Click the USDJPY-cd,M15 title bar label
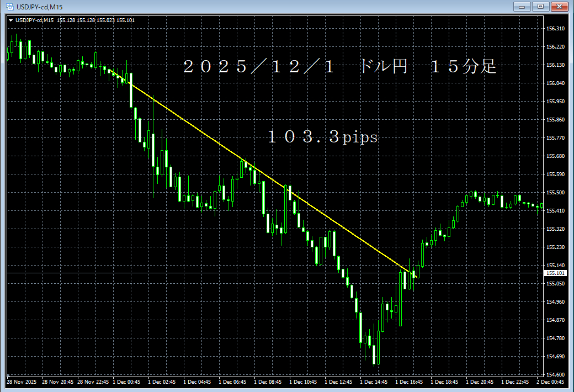 tap(39, 6)
